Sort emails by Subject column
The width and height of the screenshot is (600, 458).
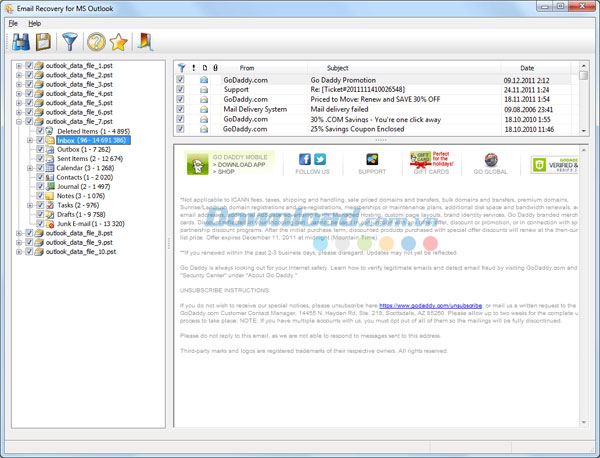(338, 68)
